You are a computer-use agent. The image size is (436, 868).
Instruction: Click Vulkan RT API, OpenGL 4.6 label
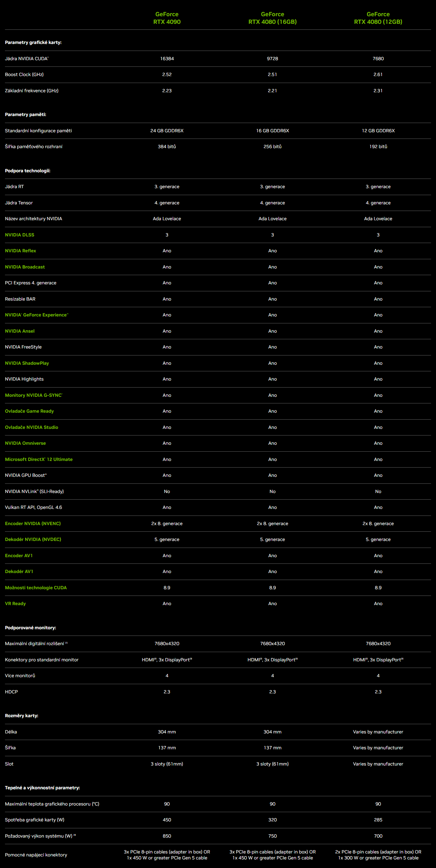click(x=33, y=508)
